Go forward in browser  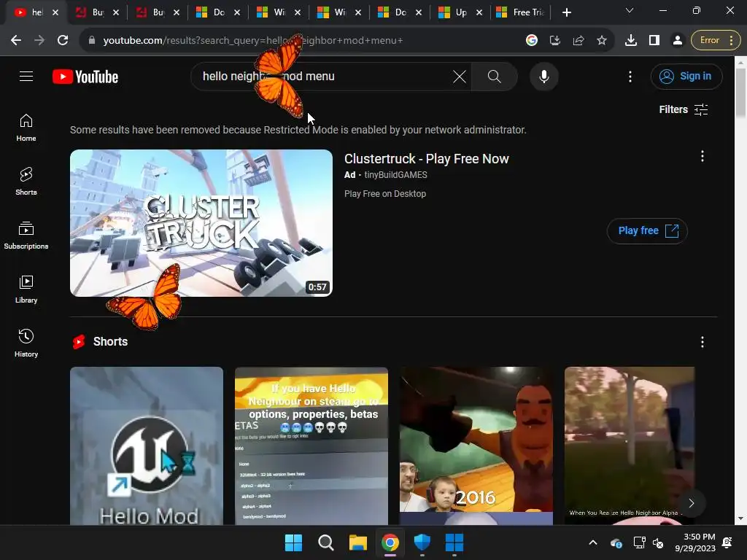[x=39, y=41]
